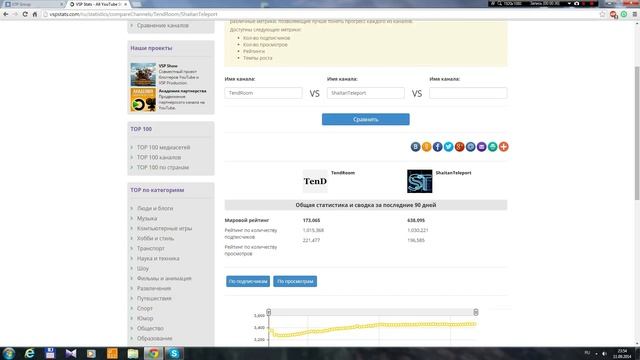The width and height of the screenshot is (640, 360).
Task: Open the TendRoom channel logo
Action: [315, 181]
